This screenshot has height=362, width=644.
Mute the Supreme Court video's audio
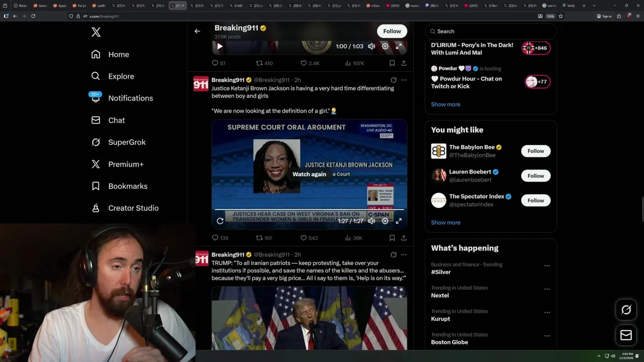tap(371, 221)
